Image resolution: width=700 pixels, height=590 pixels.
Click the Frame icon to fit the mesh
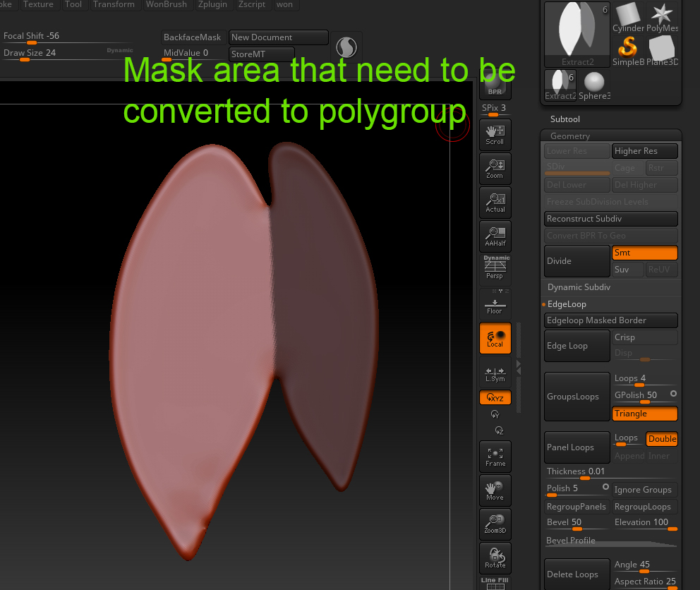coord(495,457)
